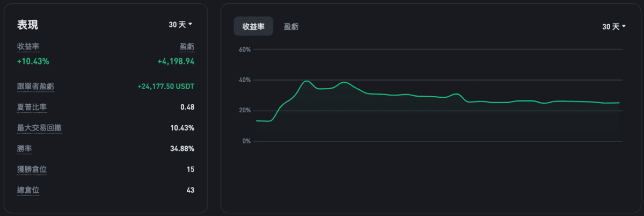644x216 pixels.
Task: Click the 夏普比率 metric label
Action: click(32, 107)
